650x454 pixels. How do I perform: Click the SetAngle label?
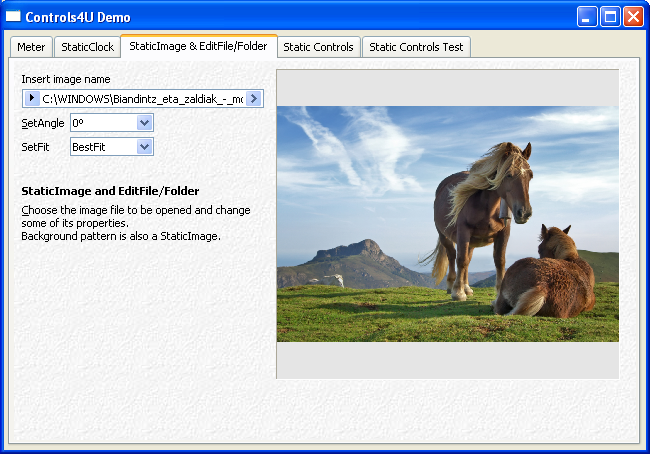click(43, 123)
